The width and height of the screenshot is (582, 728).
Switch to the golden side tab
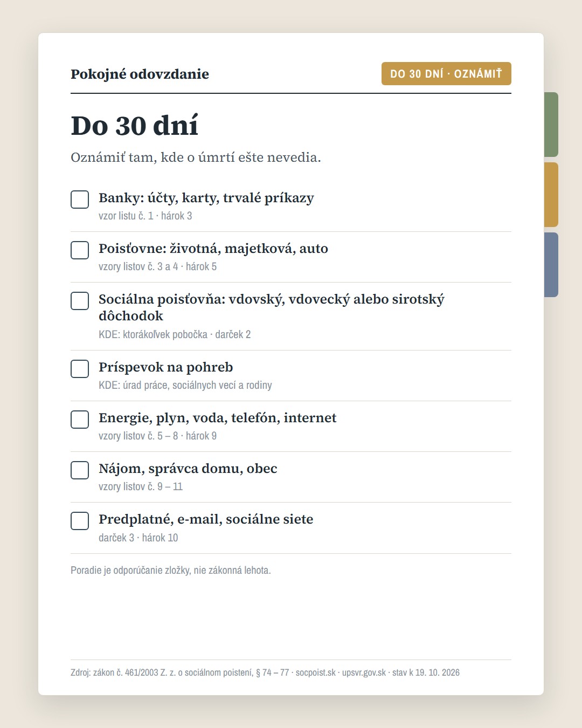[x=551, y=195]
